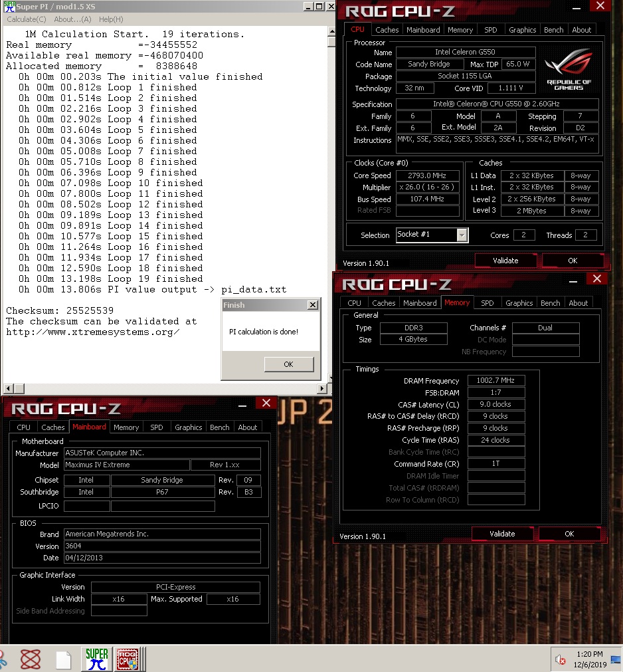Click the BIOS Version field 3604
This screenshot has width=623, height=672.
coord(162,546)
